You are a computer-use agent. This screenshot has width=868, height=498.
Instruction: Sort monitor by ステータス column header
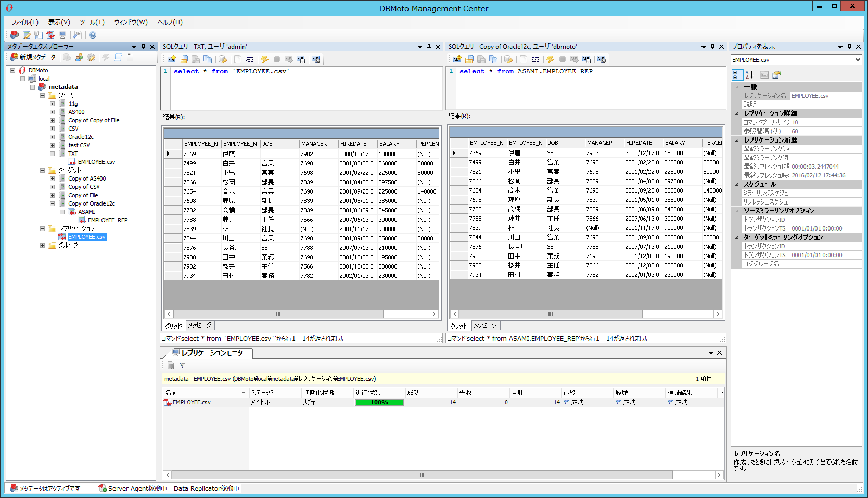[274, 393]
